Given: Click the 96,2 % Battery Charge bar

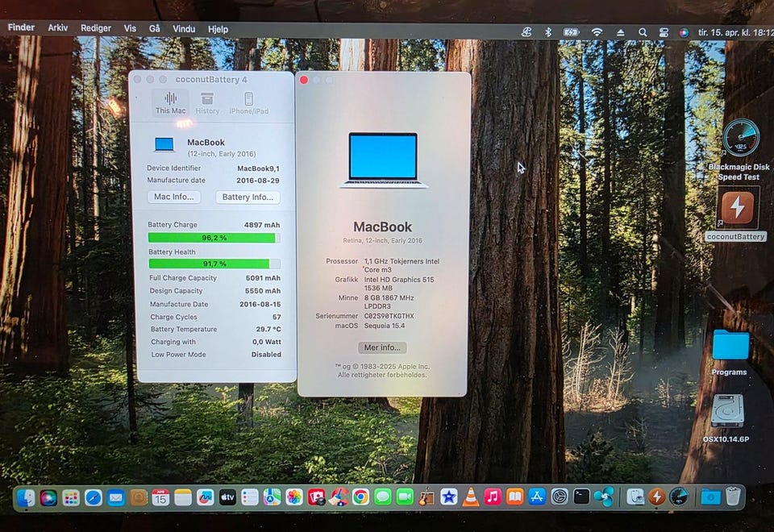Looking at the screenshot, I should [x=214, y=238].
